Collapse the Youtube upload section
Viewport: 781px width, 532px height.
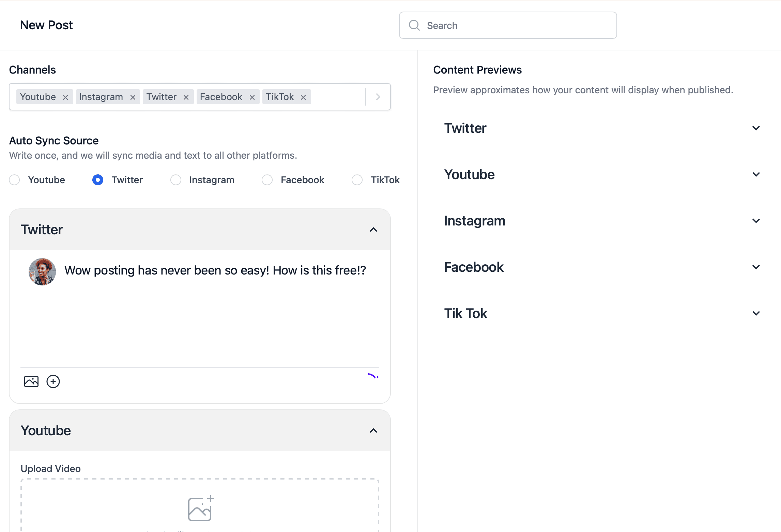click(373, 431)
